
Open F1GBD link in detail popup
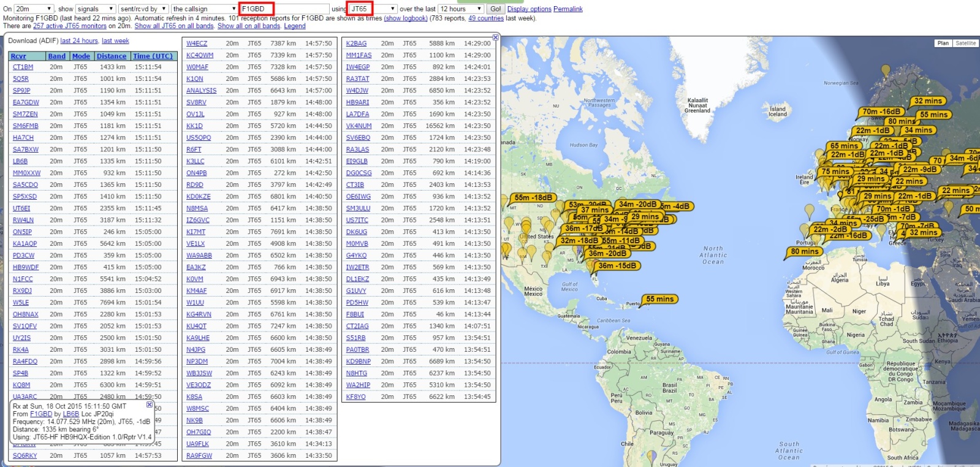tap(41, 414)
